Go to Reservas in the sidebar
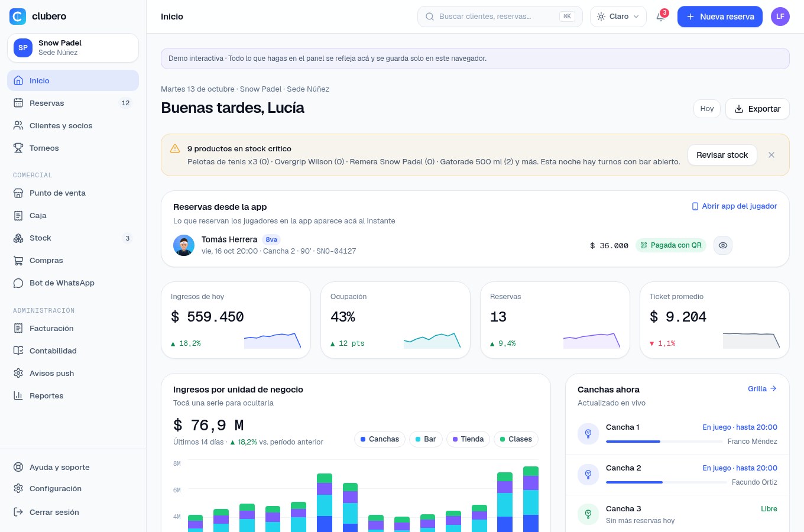The height and width of the screenshot is (532, 804). click(x=73, y=103)
